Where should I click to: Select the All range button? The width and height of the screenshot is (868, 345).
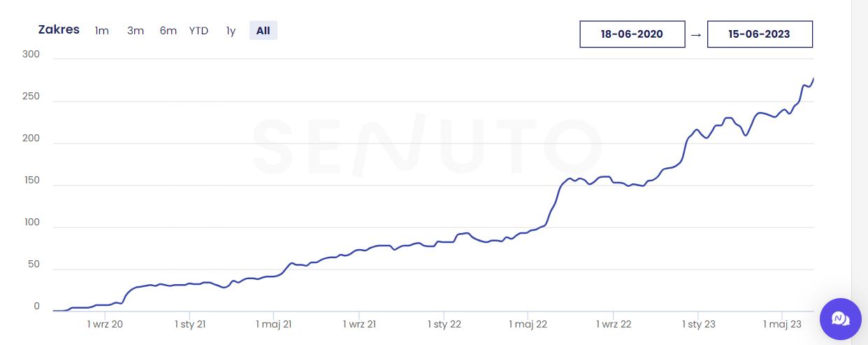click(263, 31)
